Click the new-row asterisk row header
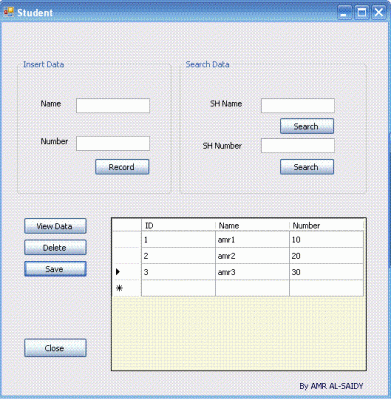 tap(127, 288)
